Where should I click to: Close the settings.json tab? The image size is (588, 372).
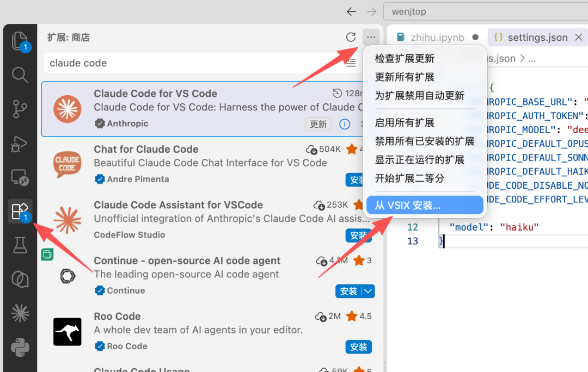point(579,37)
